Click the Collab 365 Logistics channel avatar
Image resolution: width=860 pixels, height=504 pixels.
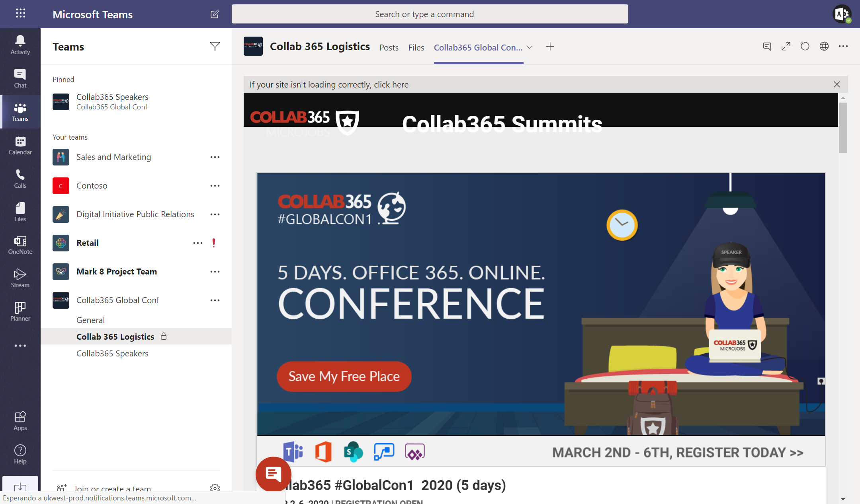(253, 46)
